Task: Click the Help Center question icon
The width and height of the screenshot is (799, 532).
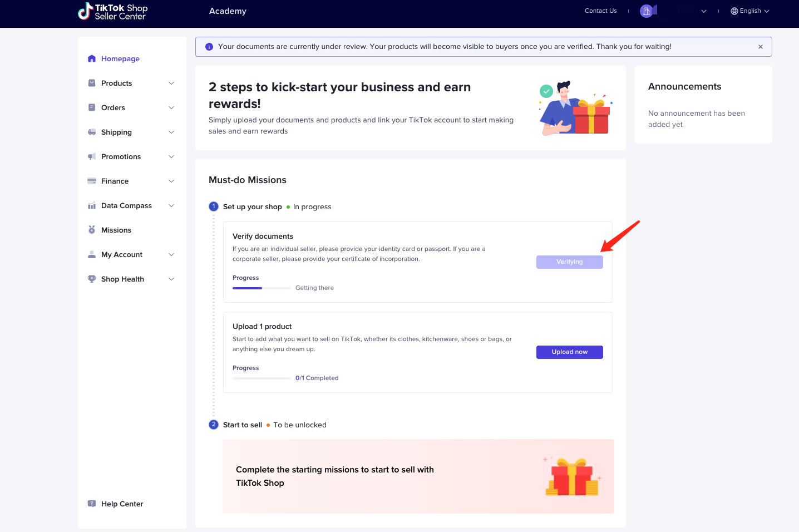Action: click(x=92, y=504)
